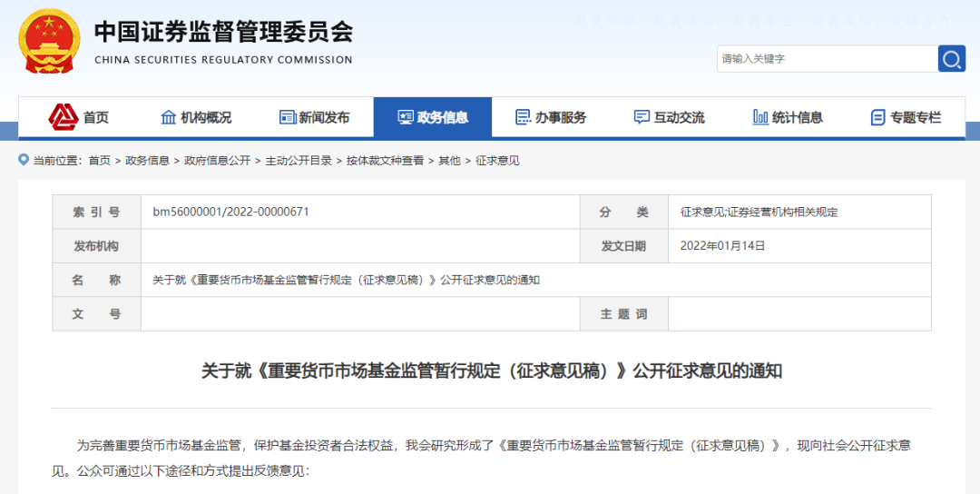
Task: Click the 专题专栏 page icon
Action: pos(877,117)
